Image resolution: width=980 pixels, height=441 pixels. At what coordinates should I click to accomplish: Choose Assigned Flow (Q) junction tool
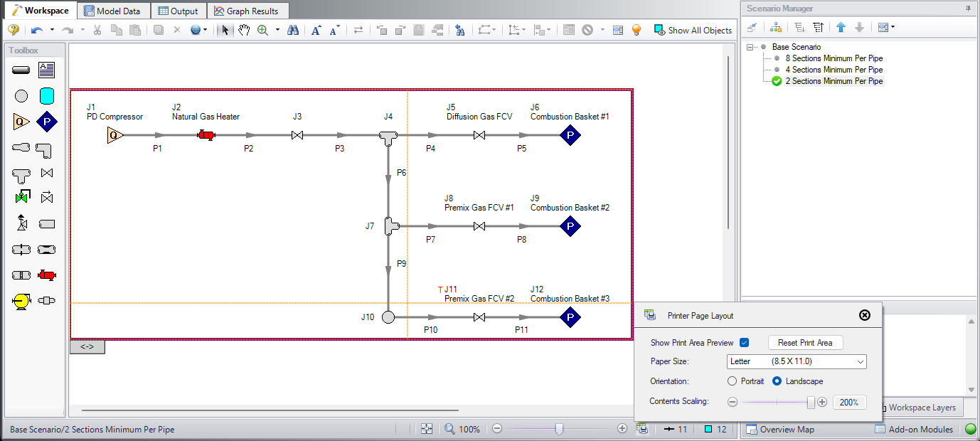[21, 122]
